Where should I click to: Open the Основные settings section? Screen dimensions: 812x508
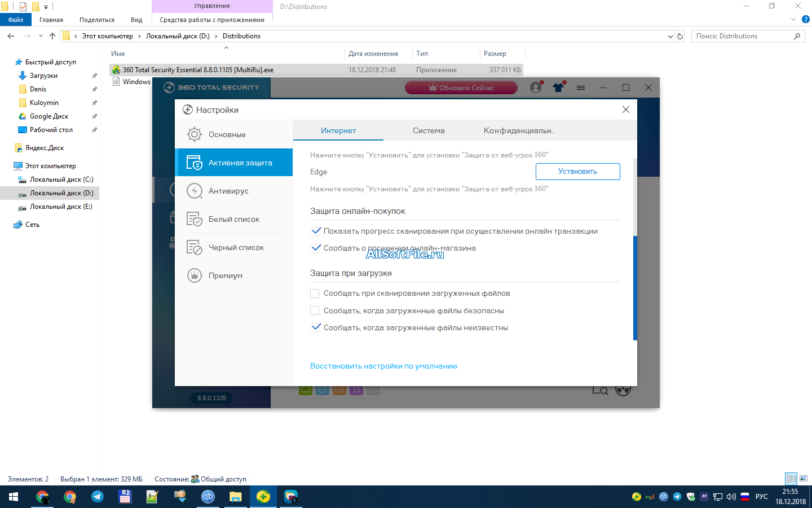(233, 134)
